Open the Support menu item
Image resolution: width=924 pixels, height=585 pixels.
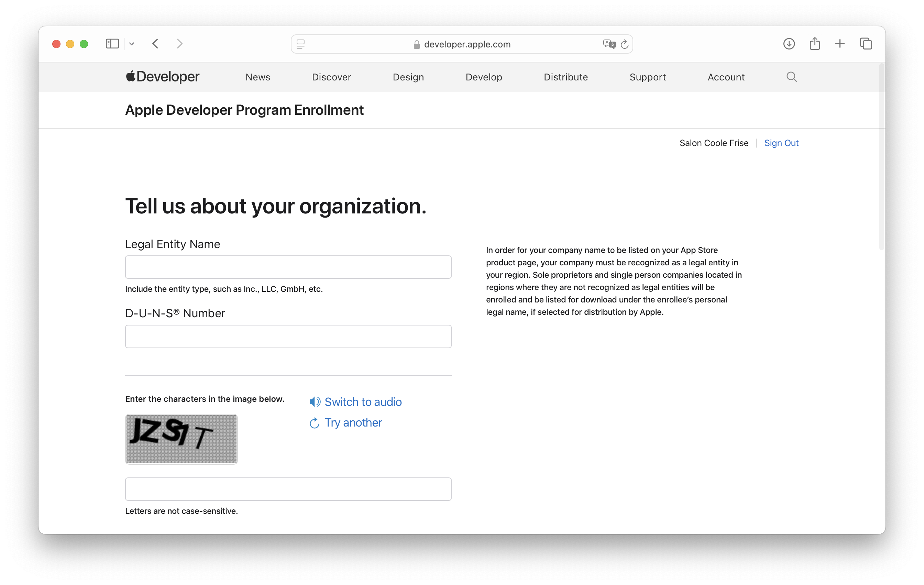[647, 77]
